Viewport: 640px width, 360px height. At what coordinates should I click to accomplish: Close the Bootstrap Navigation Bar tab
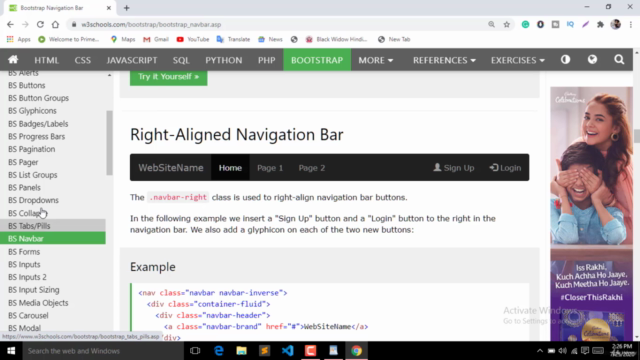point(109,8)
